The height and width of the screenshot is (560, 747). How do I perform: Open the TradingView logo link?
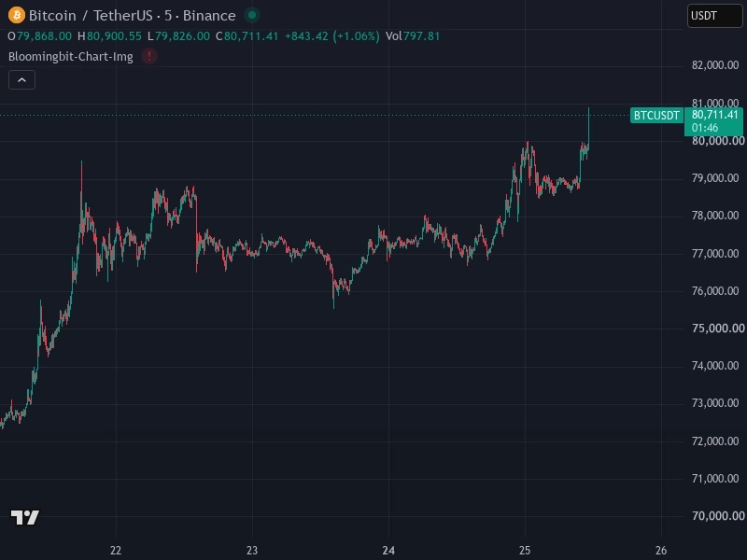[x=25, y=517]
